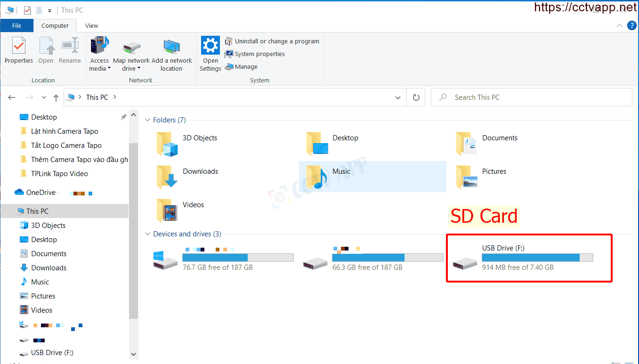Open Access media in the ribbon
Screen dimensions: 639x364
tap(99, 53)
